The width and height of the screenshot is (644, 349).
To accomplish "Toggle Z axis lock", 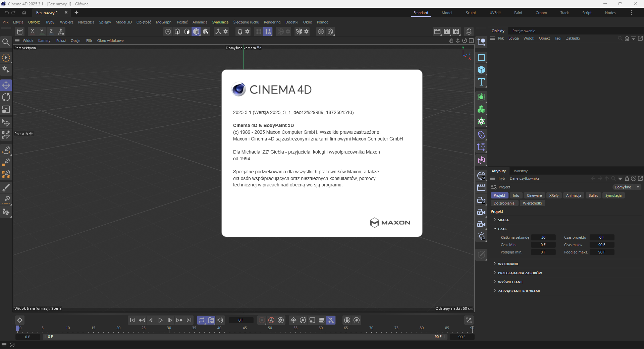I will [51, 32].
